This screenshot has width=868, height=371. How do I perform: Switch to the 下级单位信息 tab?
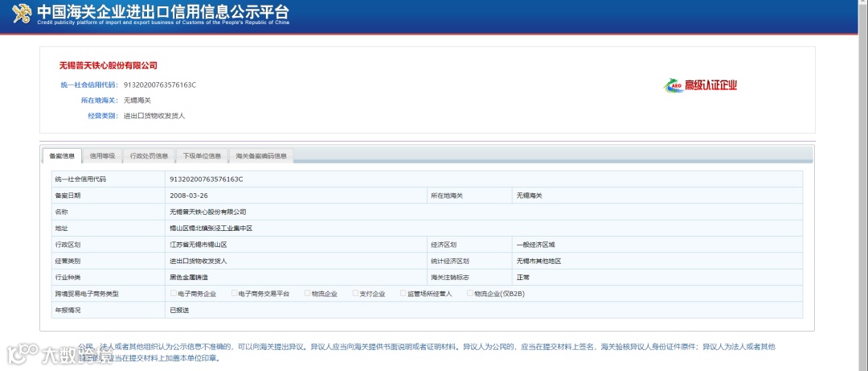pyautogui.click(x=202, y=156)
